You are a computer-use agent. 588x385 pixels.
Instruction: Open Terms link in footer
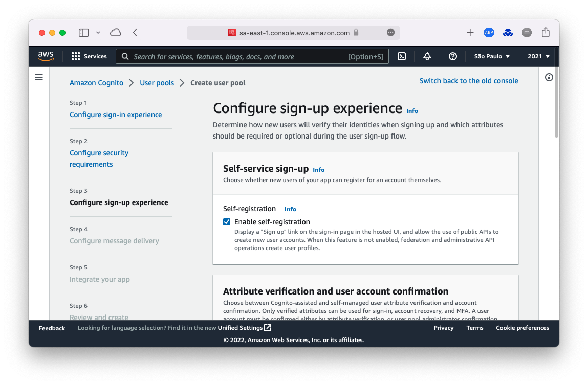475,328
